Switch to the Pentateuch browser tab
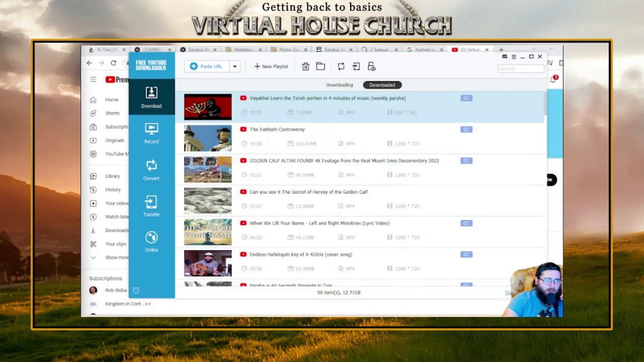 point(245,50)
